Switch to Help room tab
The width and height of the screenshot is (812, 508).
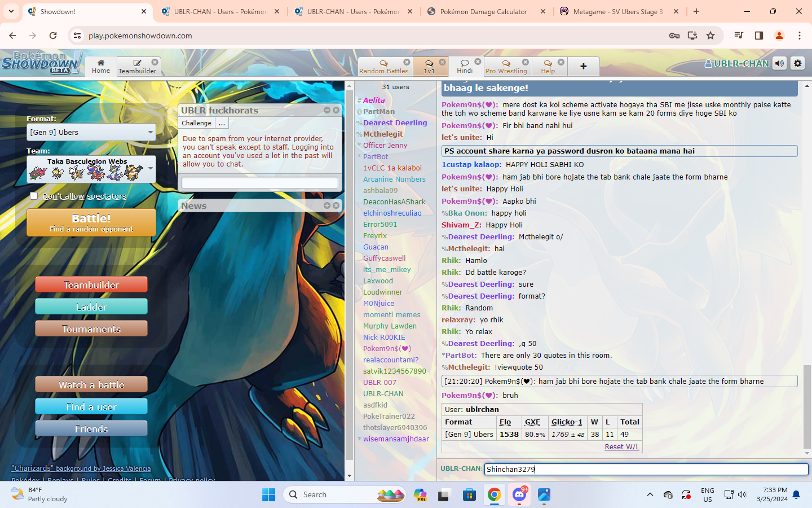pyautogui.click(x=548, y=67)
